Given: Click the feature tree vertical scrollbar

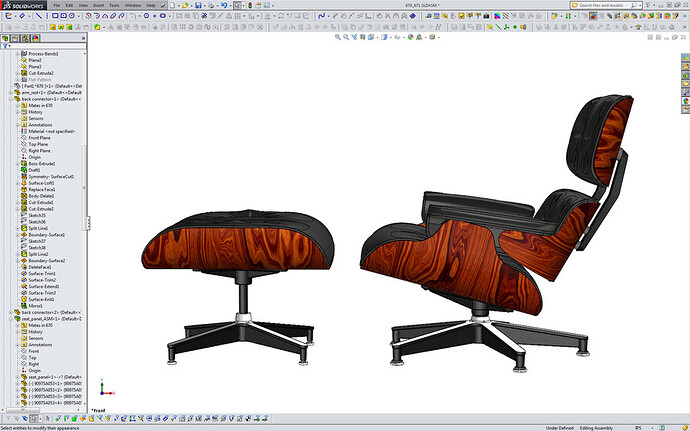Looking at the screenshot, I should pyautogui.click(x=84, y=229).
